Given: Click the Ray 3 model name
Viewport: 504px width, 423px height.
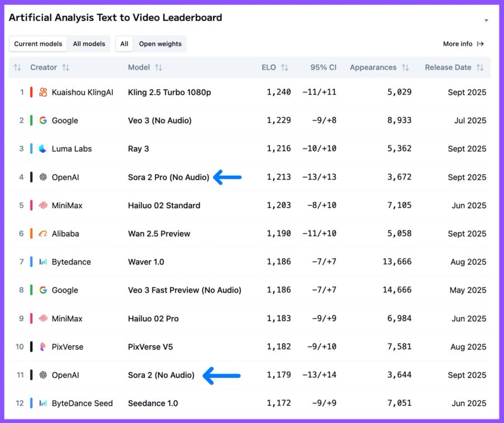Looking at the screenshot, I should (x=138, y=149).
